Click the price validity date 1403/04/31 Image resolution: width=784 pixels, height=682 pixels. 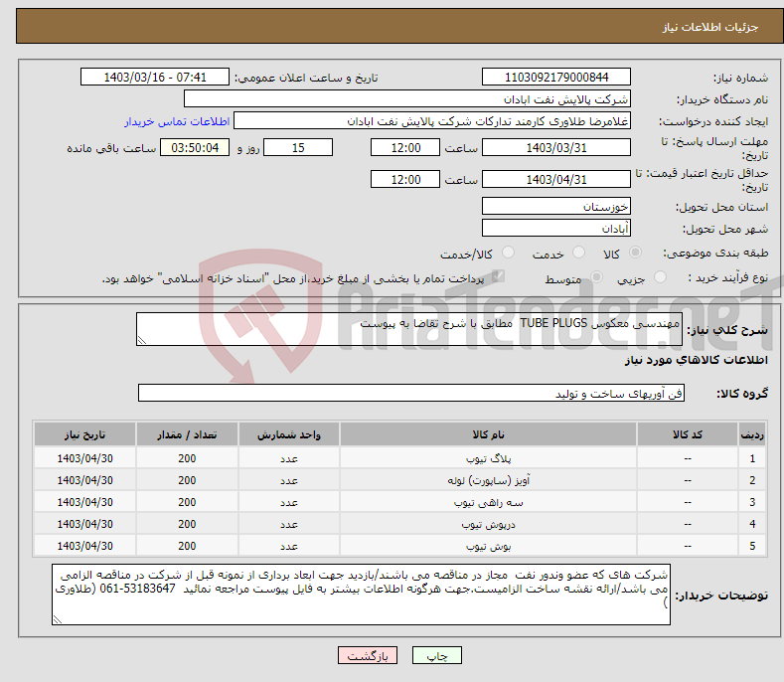click(x=556, y=179)
